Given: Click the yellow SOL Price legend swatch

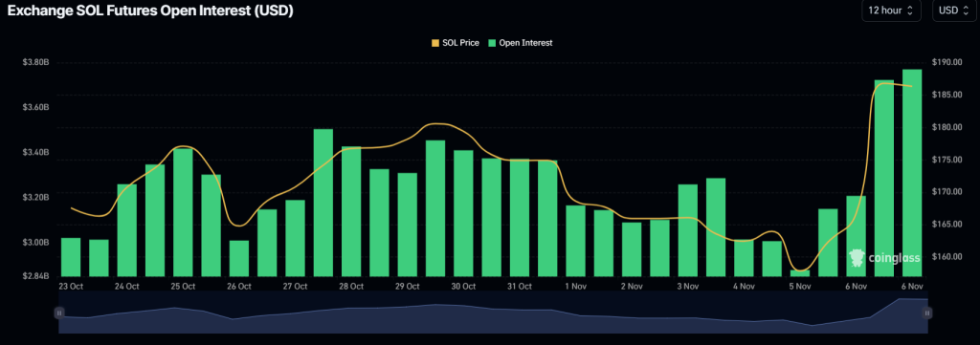Looking at the screenshot, I should tap(435, 43).
